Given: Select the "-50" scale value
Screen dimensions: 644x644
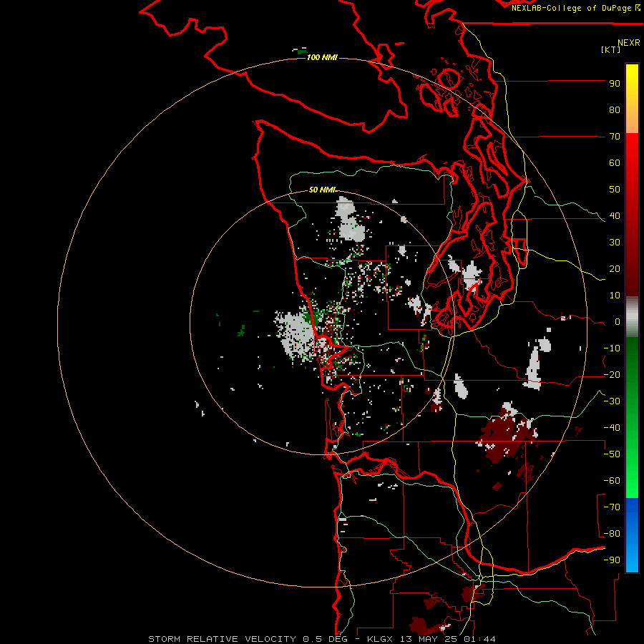Looking at the screenshot, I should (612, 454).
